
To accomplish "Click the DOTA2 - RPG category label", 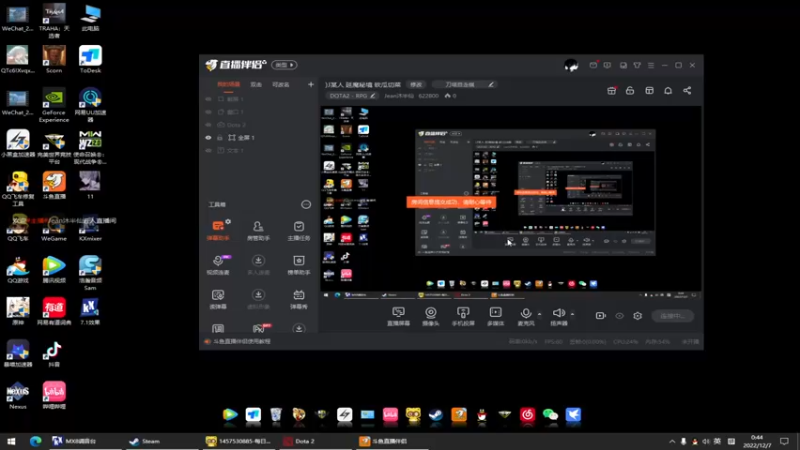I will pyautogui.click(x=348, y=95).
